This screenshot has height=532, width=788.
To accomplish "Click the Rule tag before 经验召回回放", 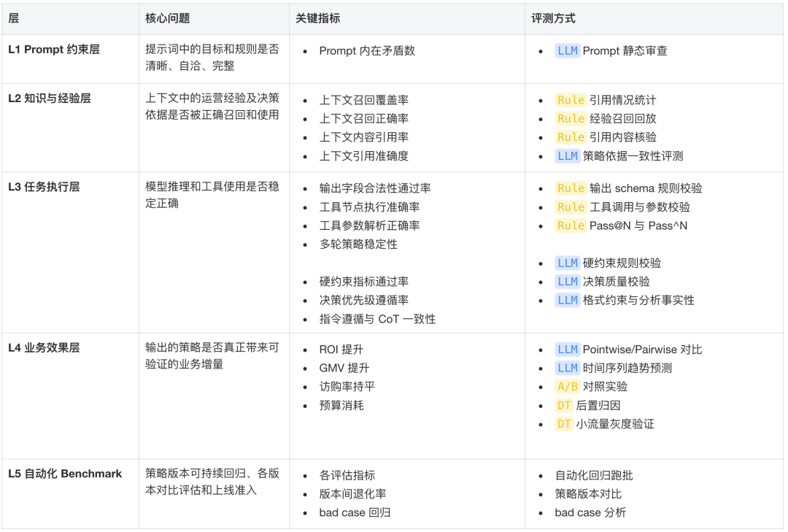I will click(571, 119).
